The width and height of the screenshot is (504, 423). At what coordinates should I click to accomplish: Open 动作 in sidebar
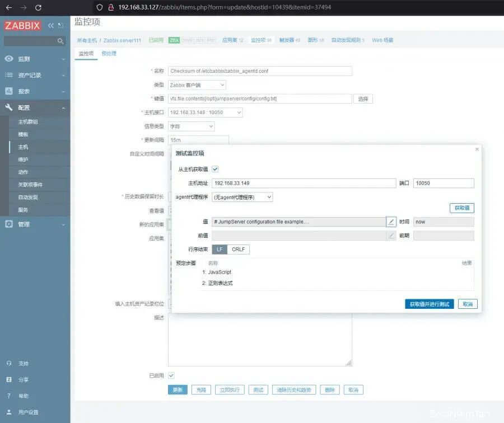pyautogui.click(x=23, y=172)
